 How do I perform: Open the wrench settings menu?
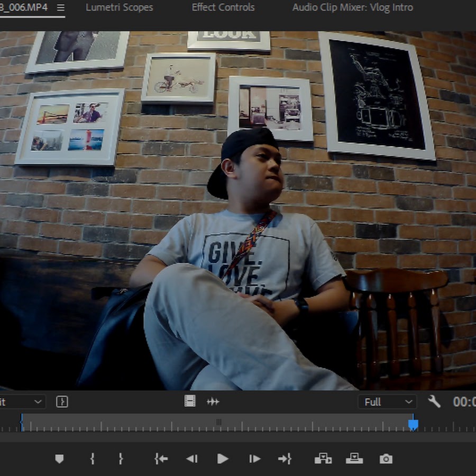(434, 401)
